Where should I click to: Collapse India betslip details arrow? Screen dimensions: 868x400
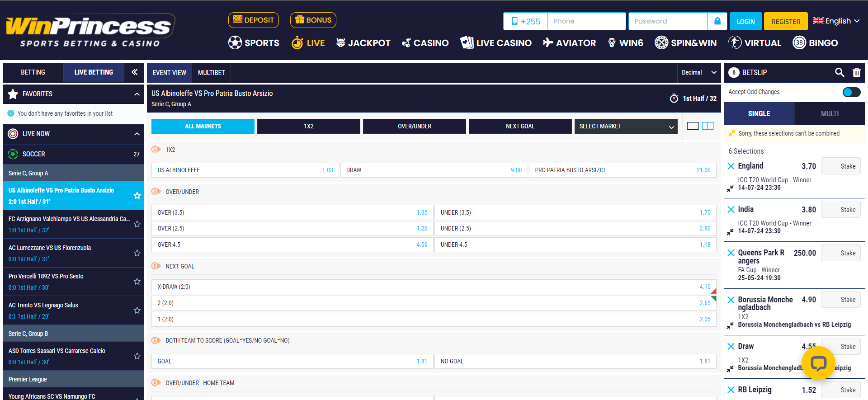click(x=730, y=232)
